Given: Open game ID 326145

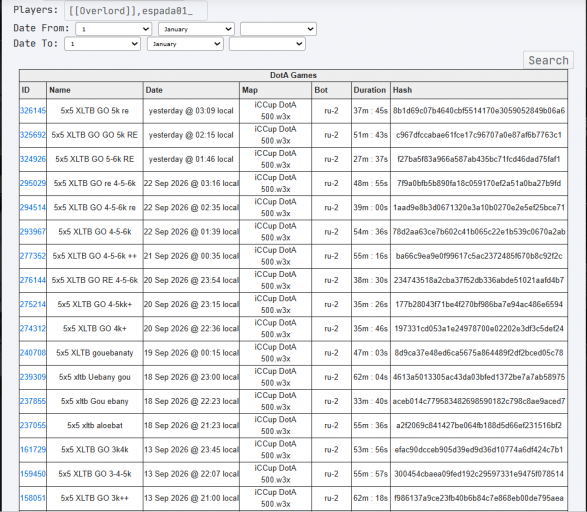Looking at the screenshot, I should [x=33, y=111].
